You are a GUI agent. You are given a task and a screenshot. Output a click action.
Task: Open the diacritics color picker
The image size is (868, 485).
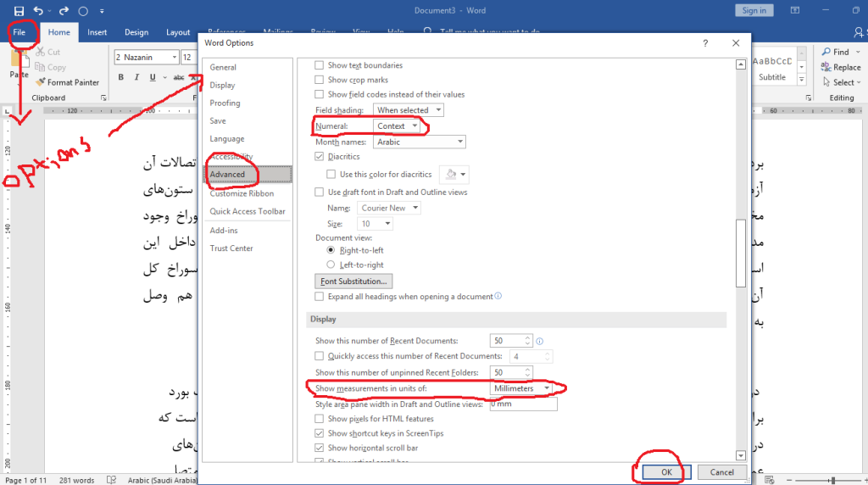(454, 174)
